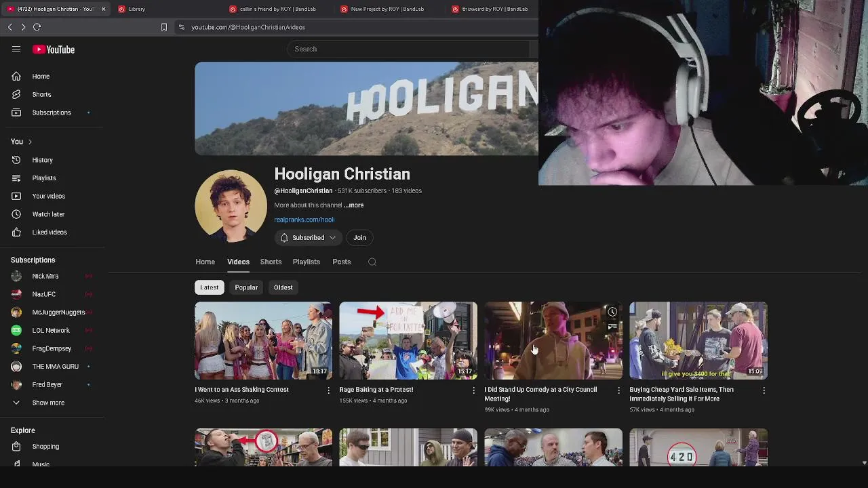Viewport: 868px width, 488px height.
Task: Switch to channel Home tab
Action: click(x=205, y=262)
